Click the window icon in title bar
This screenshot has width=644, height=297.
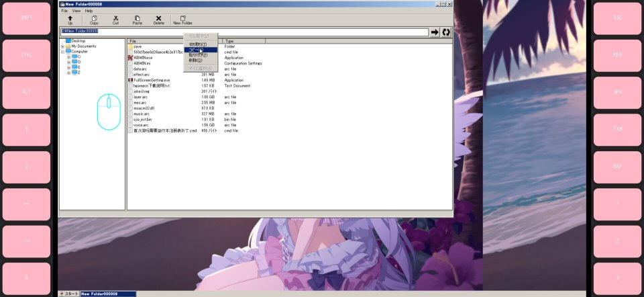pos(62,4)
